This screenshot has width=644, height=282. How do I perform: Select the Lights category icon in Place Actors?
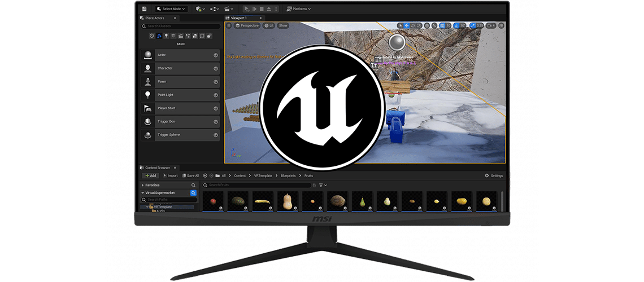click(x=166, y=36)
